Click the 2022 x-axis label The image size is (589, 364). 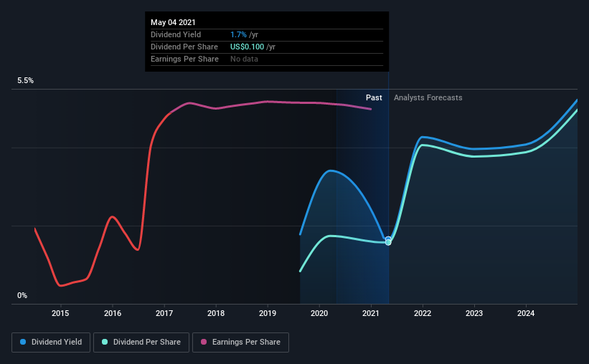click(x=423, y=313)
